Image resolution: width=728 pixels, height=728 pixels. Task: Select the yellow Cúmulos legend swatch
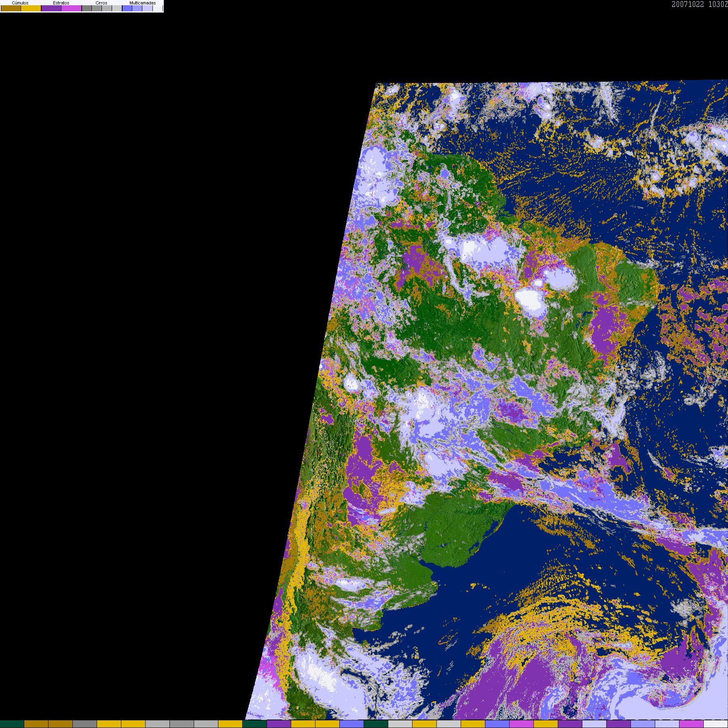[31, 8]
